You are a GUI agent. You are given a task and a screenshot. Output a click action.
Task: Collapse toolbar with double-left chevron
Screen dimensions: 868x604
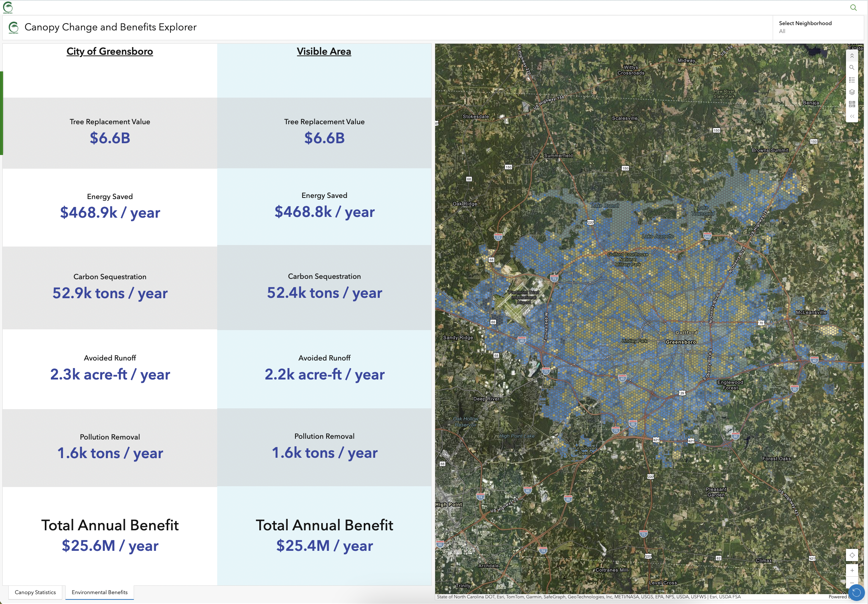[x=852, y=116]
